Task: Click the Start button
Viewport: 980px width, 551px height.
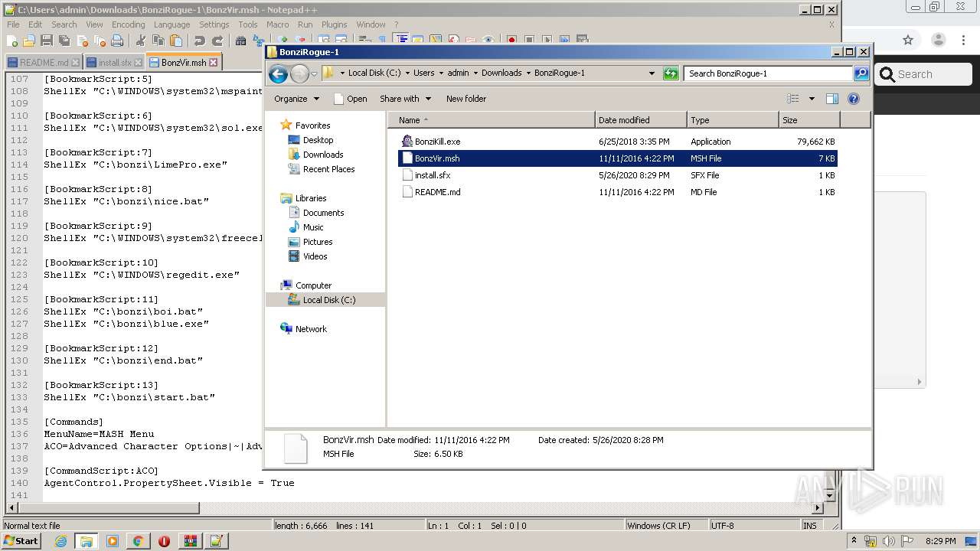Action: tap(21, 541)
